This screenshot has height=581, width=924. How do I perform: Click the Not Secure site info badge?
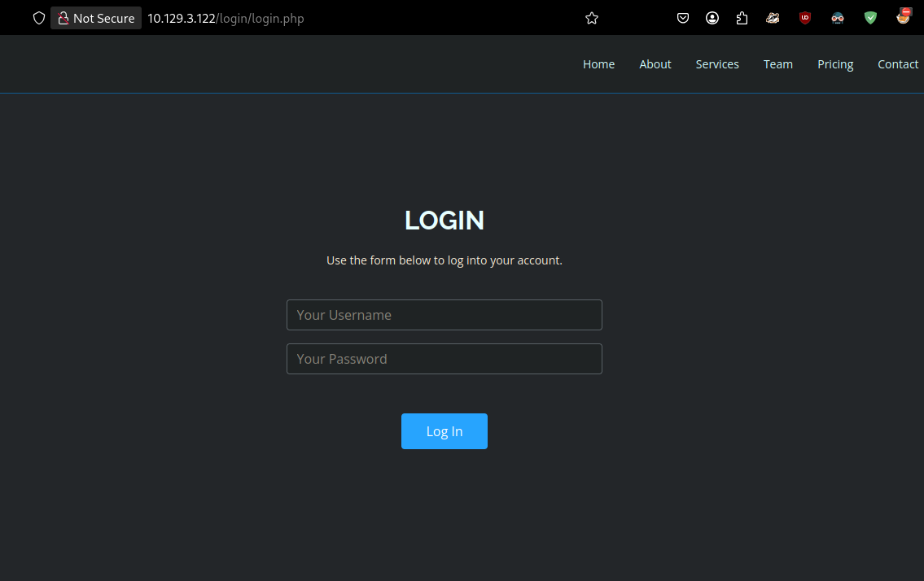pyautogui.click(x=96, y=18)
